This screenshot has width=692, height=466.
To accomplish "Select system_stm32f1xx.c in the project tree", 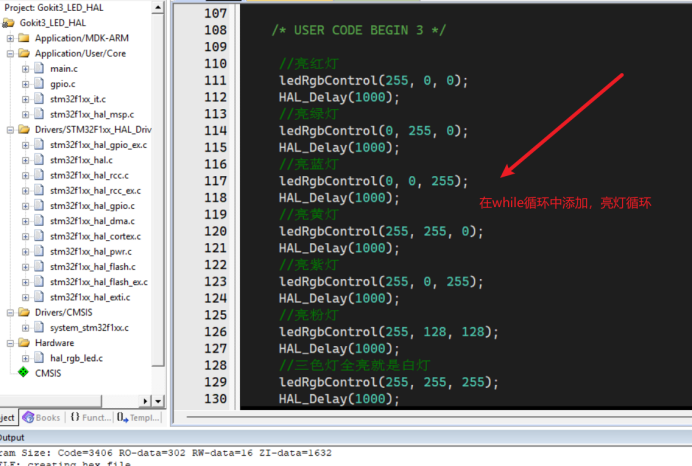I will point(88,327).
